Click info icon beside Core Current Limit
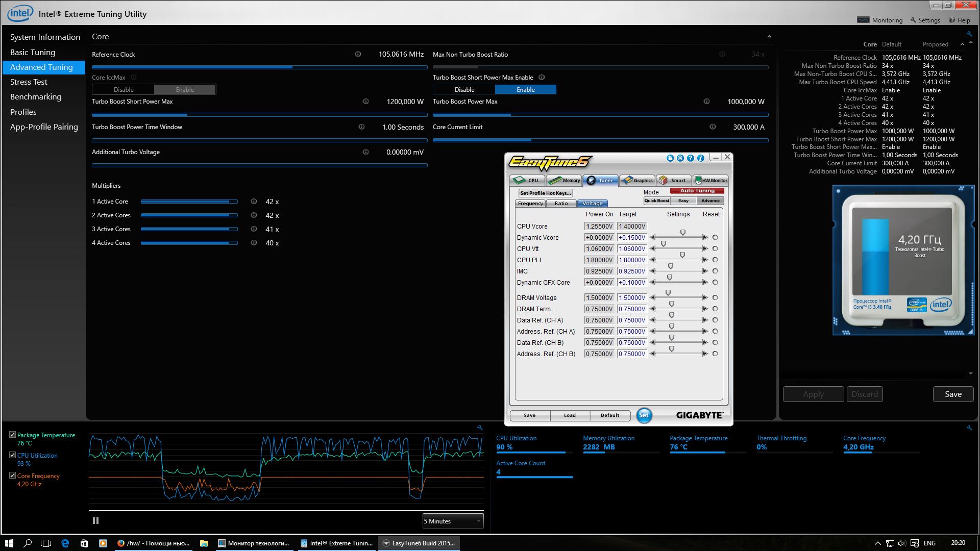The height and width of the screenshot is (551, 980). click(x=713, y=127)
